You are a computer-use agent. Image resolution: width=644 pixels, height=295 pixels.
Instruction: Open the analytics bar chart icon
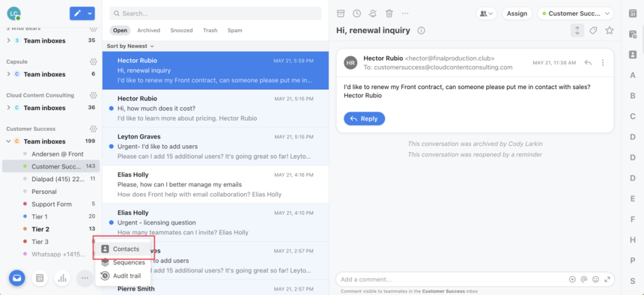pos(62,279)
